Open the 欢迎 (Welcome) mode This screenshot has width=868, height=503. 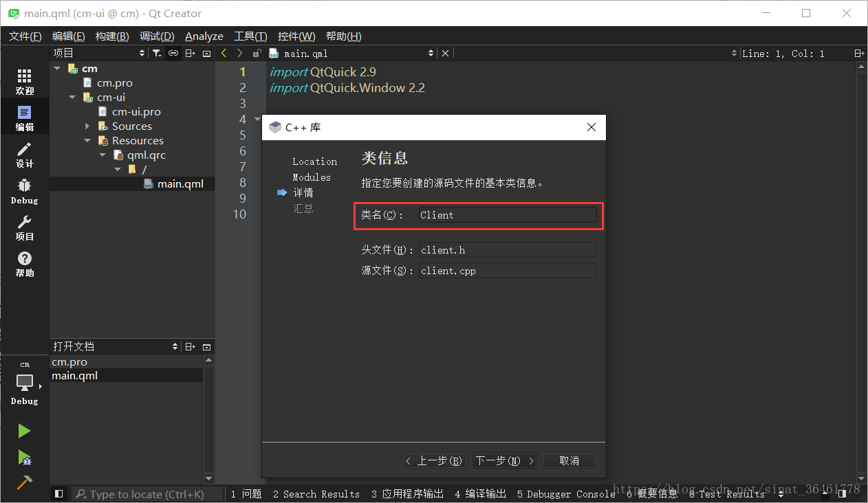25,82
